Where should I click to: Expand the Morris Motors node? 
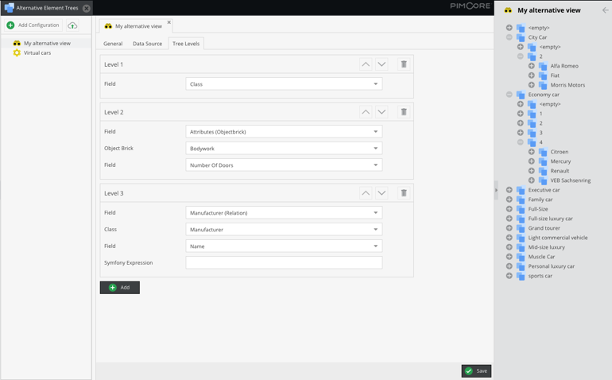tap(531, 85)
